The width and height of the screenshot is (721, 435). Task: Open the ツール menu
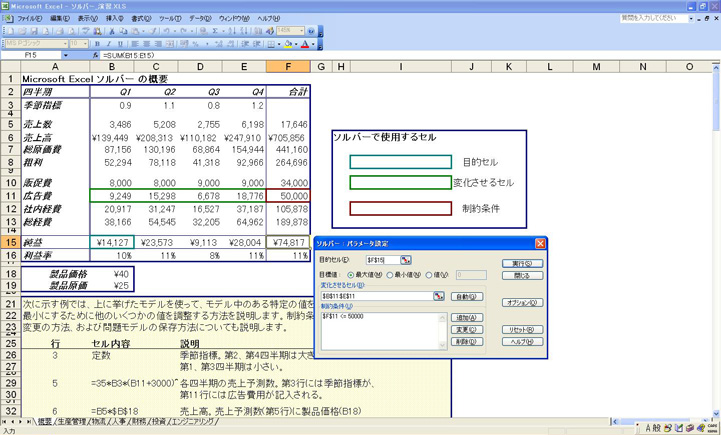170,18
